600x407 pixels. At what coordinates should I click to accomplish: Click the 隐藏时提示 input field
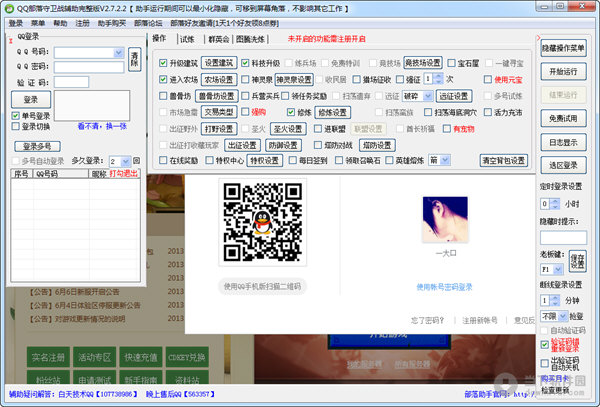563,238
